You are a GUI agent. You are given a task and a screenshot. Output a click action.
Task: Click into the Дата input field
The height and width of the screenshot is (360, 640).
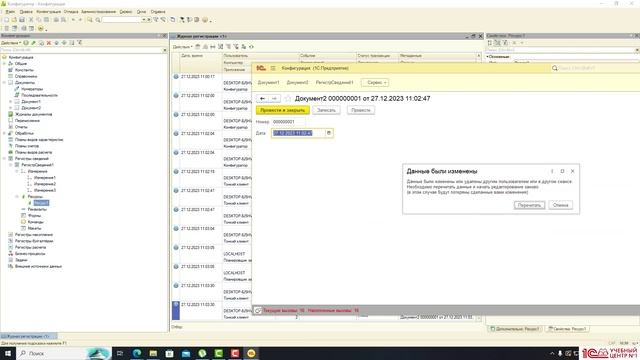click(x=298, y=133)
